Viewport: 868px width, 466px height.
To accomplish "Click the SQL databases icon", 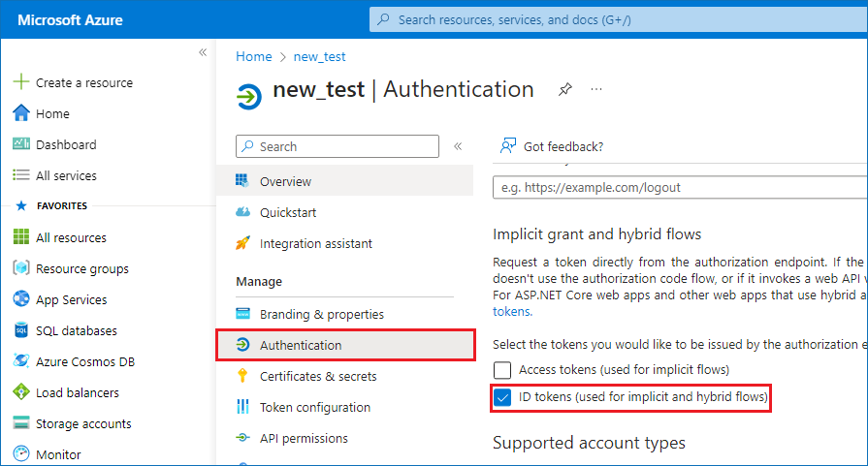I will pyautogui.click(x=21, y=330).
